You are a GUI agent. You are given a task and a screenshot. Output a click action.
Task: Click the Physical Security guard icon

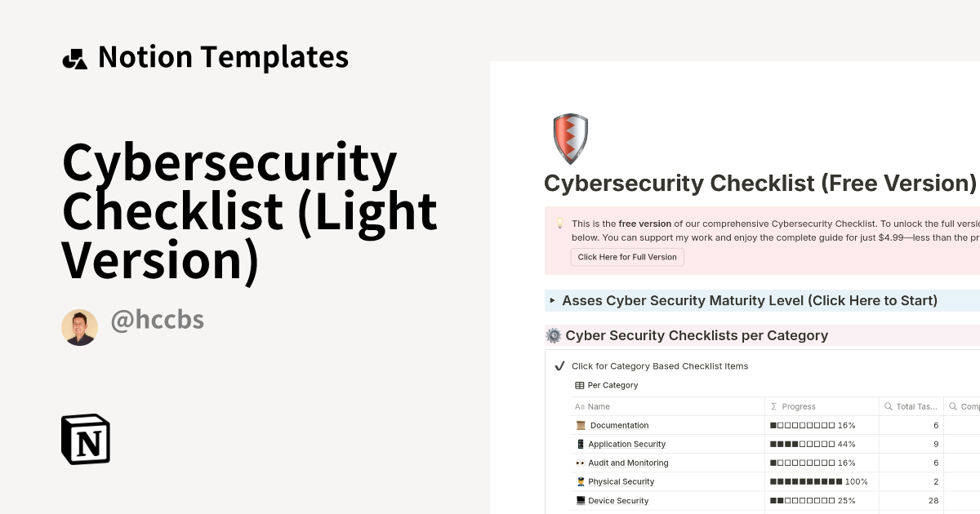(x=580, y=481)
